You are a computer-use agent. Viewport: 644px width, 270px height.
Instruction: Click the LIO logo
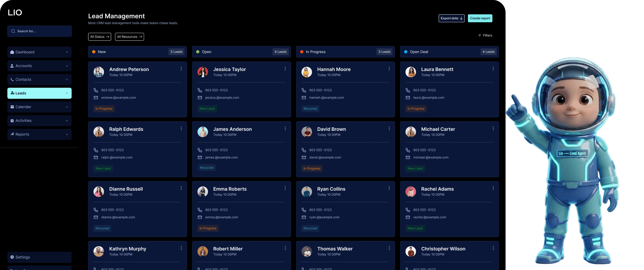point(15,13)
